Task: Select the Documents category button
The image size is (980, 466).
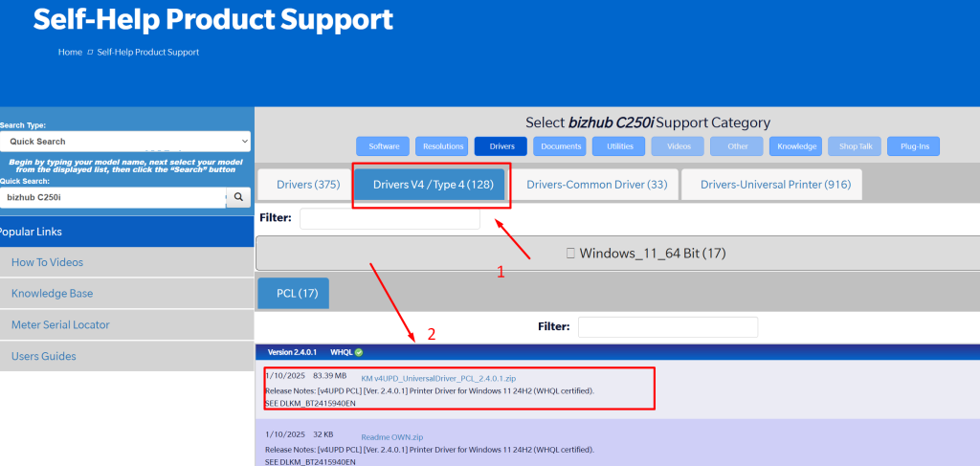Action: [x=560, y=146]
